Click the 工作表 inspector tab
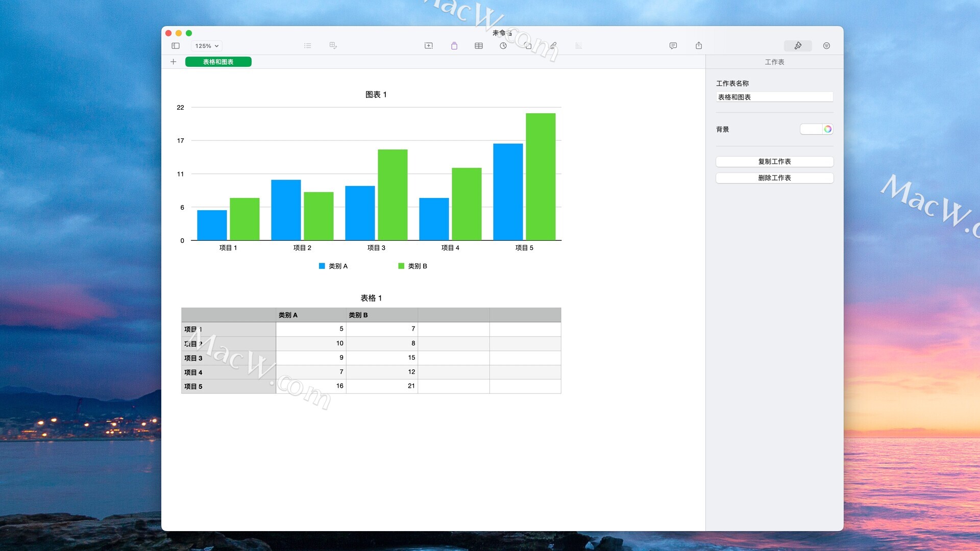Viewport: 980px width, 551px height. tap(774, 62)
